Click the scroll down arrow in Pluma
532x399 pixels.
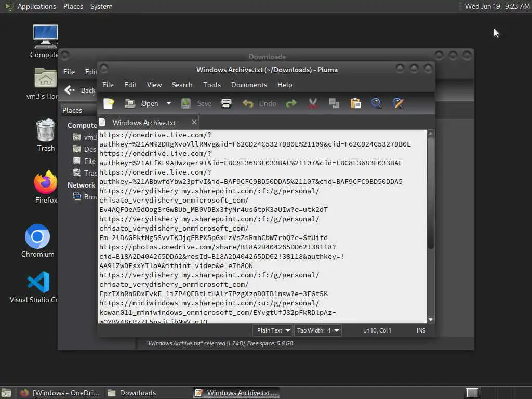(431, 320)
